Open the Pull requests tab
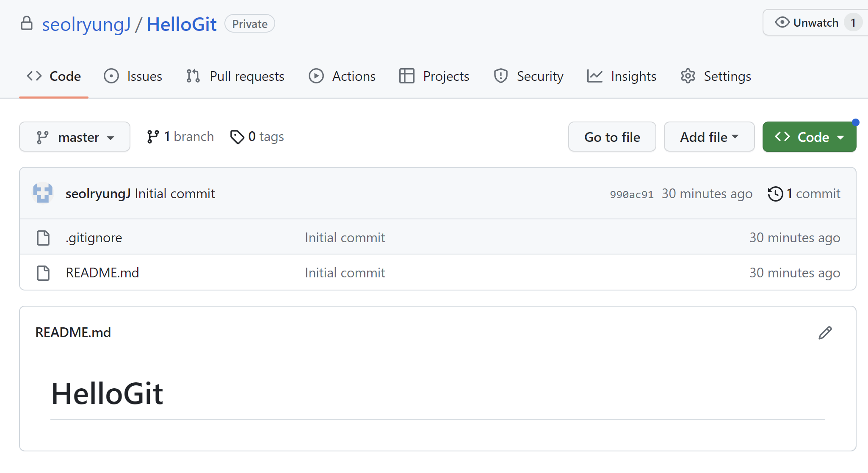This screenshot has height=473, width=868. pyautogui.click(x=235, y=76)
